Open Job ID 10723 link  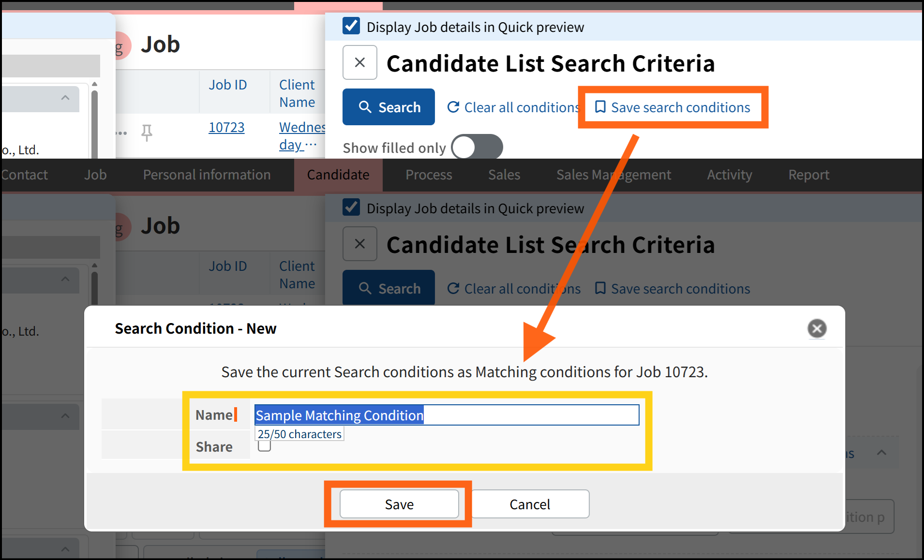(226, 128)
